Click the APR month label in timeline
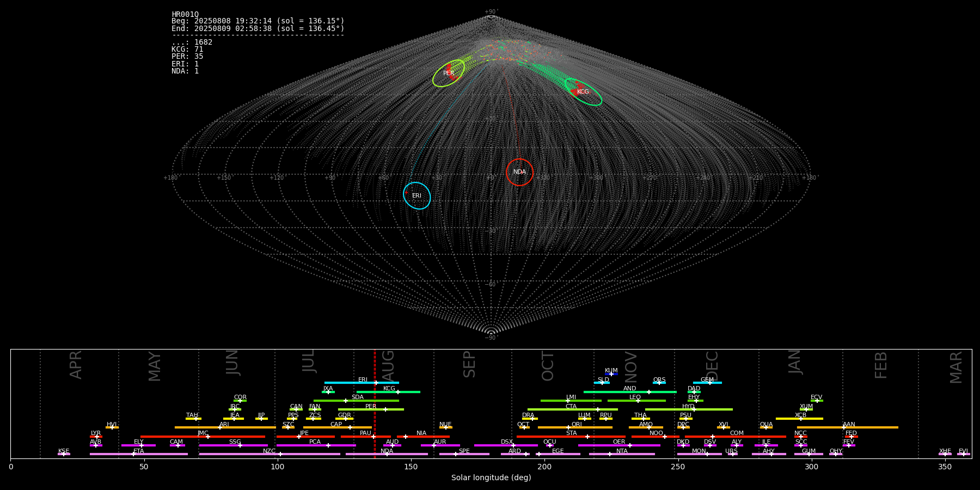This screenshot has width=980, height=490. coord(76,365)
